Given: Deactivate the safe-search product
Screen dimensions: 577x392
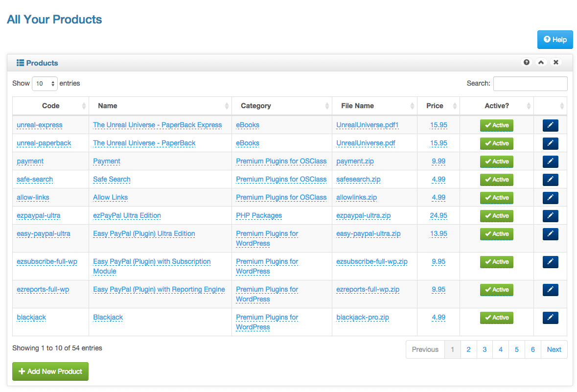Looking at the screenshot, I should coord(496,179).
